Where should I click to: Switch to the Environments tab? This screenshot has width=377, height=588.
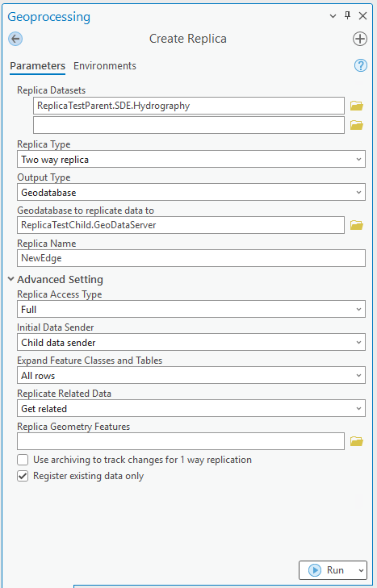[x=105, y=66]
